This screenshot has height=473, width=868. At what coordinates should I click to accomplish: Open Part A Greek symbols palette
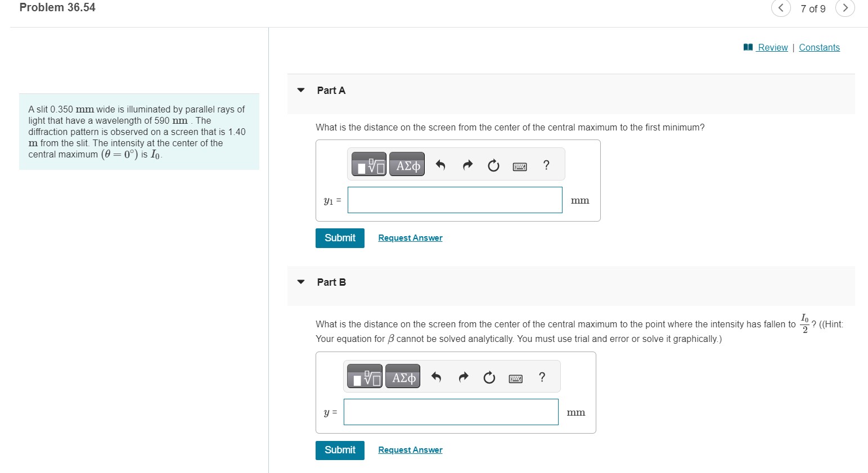click(407, 165)
